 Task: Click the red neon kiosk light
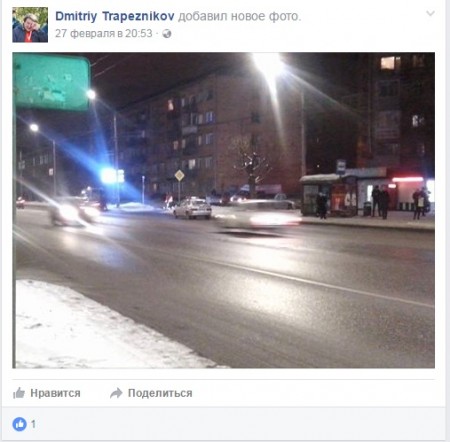[407, 180]
